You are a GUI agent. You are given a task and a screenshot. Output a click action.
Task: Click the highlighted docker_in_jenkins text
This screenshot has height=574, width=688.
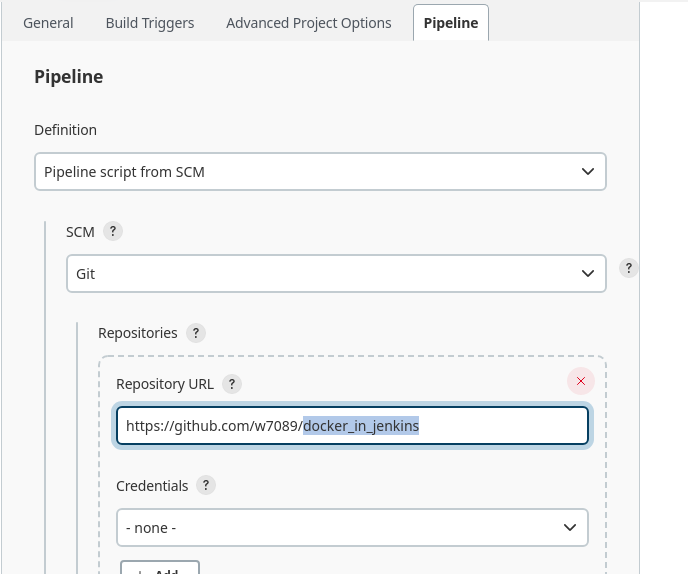pos(361,426)
